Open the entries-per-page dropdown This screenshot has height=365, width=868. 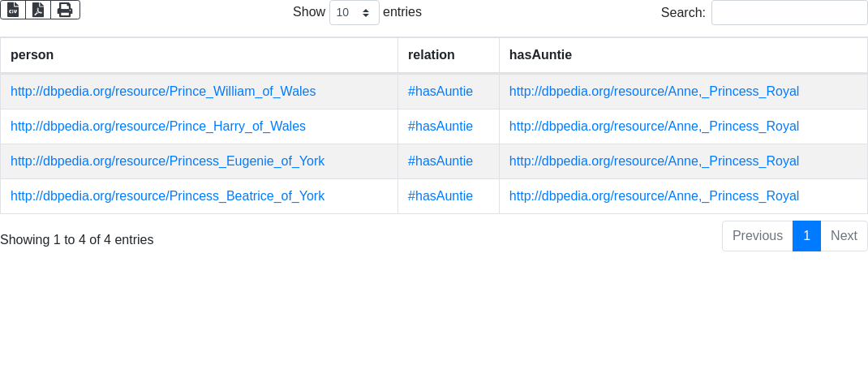tap(354, 13)
